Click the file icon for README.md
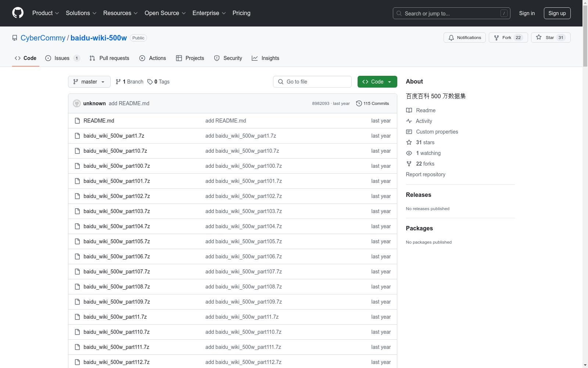588x368 pixels. [x=77, y=121]
